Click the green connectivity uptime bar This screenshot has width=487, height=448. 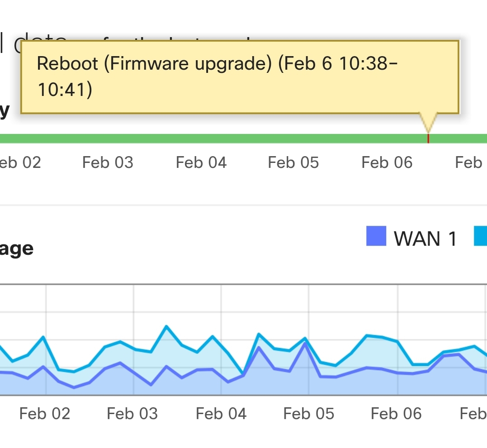181,138
